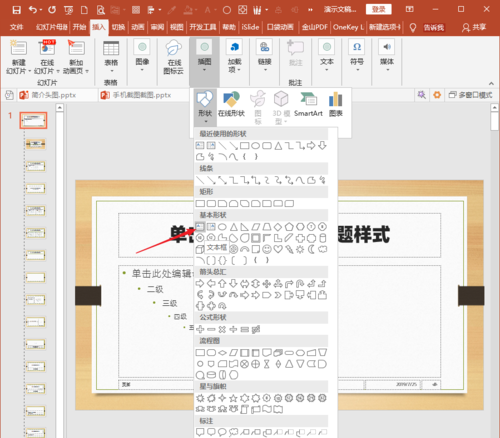The width and height of the screenshot is (500, 438).
Task: Open the 文件 file menu
Action: point(16,27)
